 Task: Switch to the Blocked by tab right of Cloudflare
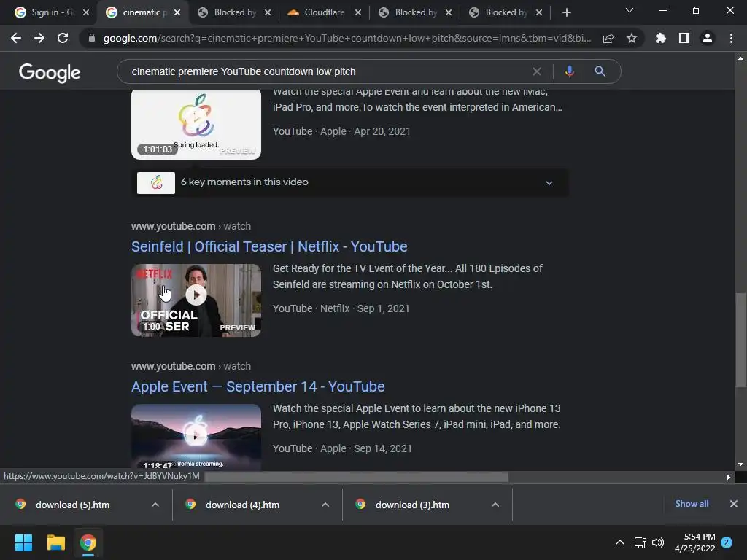(410, 12)
